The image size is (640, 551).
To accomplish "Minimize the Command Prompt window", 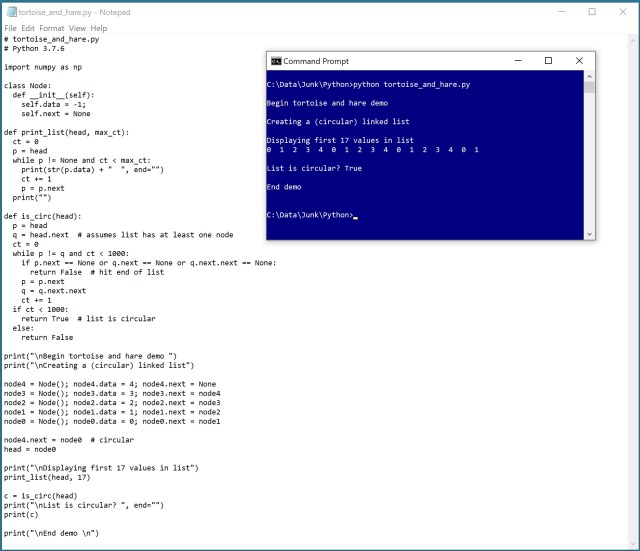I will (x=518, y=61).
